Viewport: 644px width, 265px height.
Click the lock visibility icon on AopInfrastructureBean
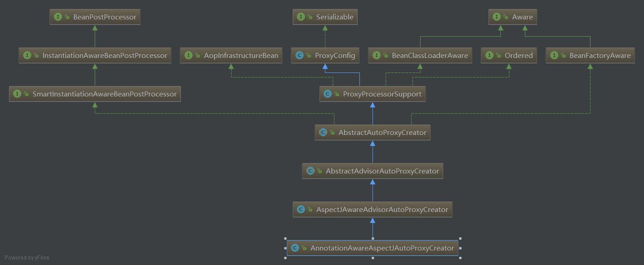pyautogui.click(x=198, y=56)
